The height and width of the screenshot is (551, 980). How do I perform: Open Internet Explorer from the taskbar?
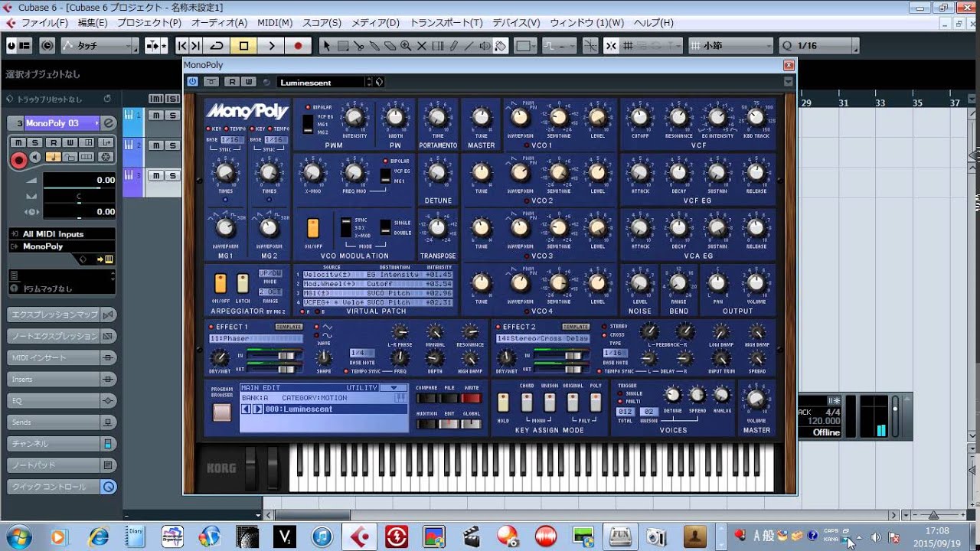(100, 536)
